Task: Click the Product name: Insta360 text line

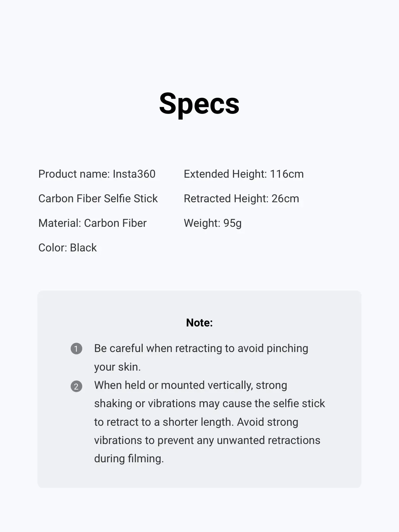Action: [x=97, y=174]
